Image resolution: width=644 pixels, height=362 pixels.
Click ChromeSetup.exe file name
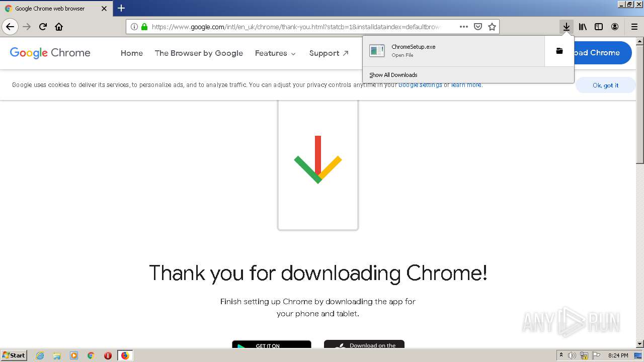click(x=414, y=47)
